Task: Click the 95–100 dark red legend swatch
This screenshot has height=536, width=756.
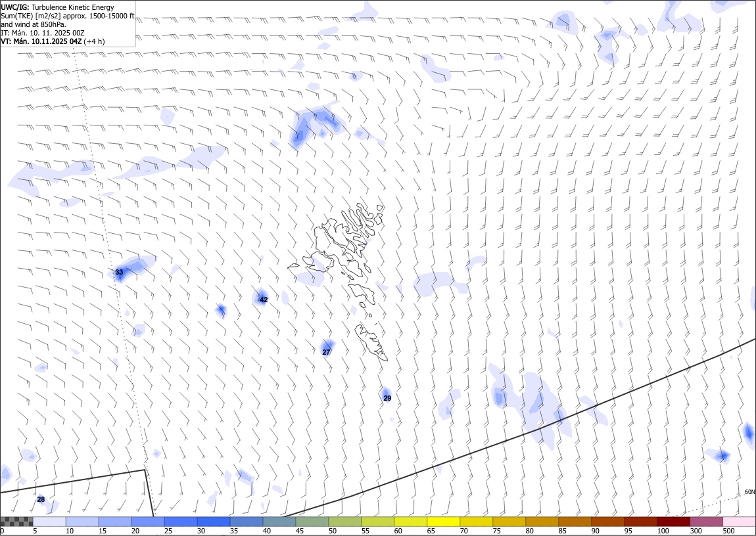Action: pyautogui.click(x=640, y=522)
